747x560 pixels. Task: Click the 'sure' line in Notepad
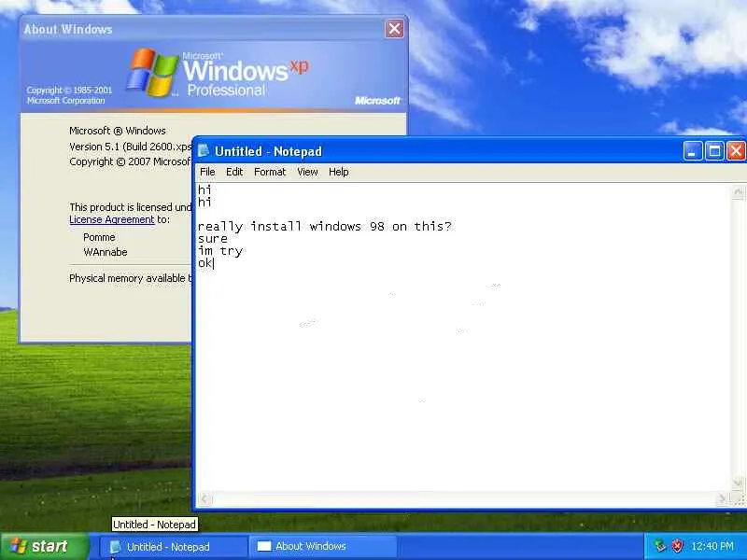point(213,239)
